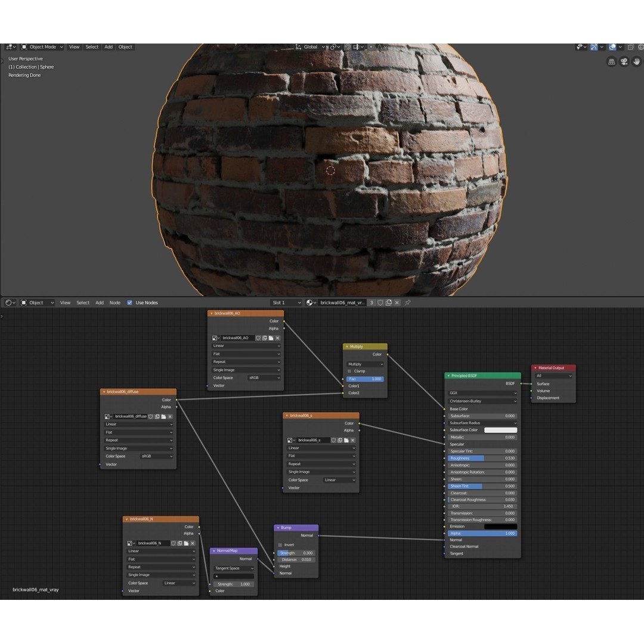The height and width of the screenshot is (644, 644).
Task: Open the 3D viewport editor type menu
Action: click(x=11, y=47)
